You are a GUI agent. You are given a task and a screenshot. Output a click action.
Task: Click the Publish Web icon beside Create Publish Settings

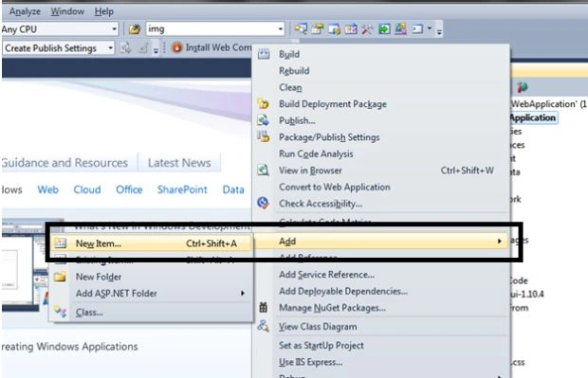[126, 48]
